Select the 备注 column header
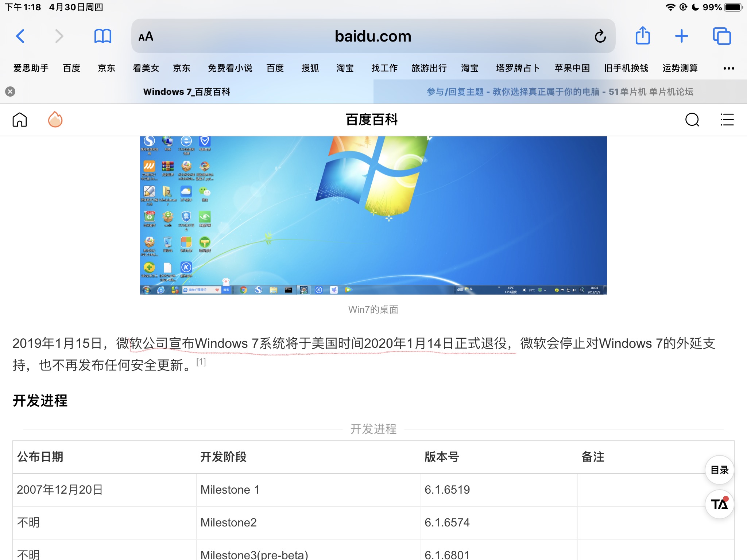Viewport: 747px width, 560px height. 593,457
